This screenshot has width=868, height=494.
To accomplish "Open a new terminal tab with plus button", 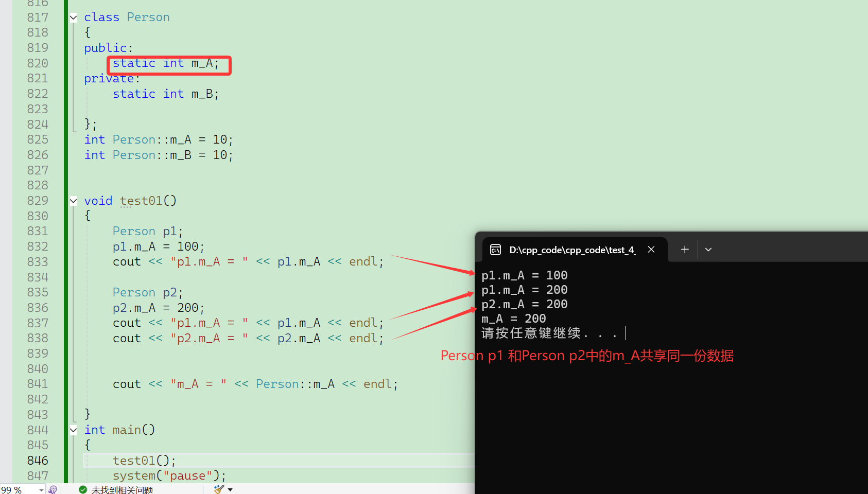I will click(685, 250).
